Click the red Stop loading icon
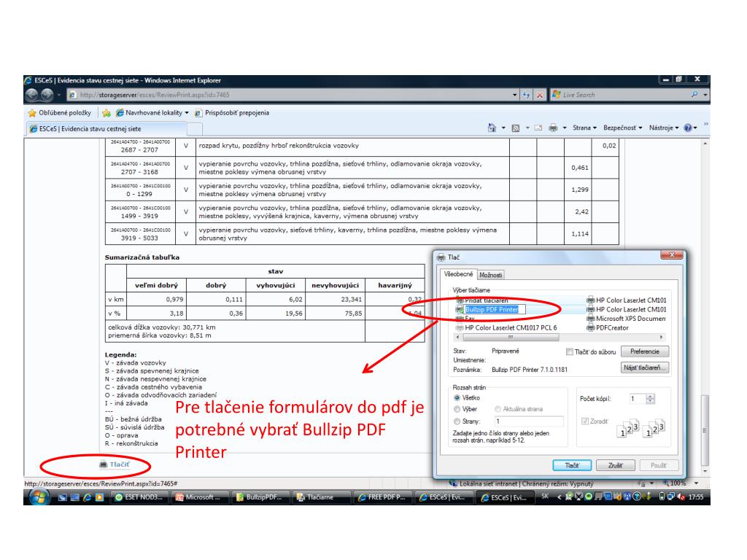Viewport: 747px width, 560px height. point(539,95)
